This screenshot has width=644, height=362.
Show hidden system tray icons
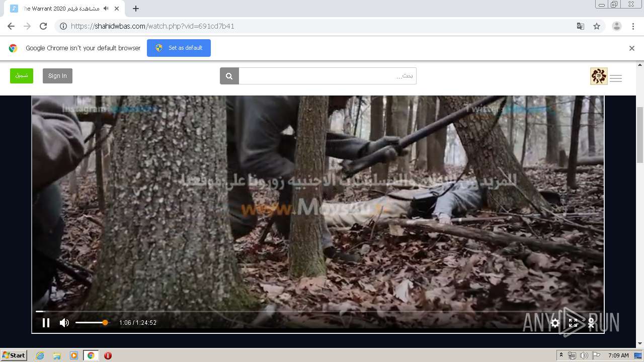click(x=561, y=355)
